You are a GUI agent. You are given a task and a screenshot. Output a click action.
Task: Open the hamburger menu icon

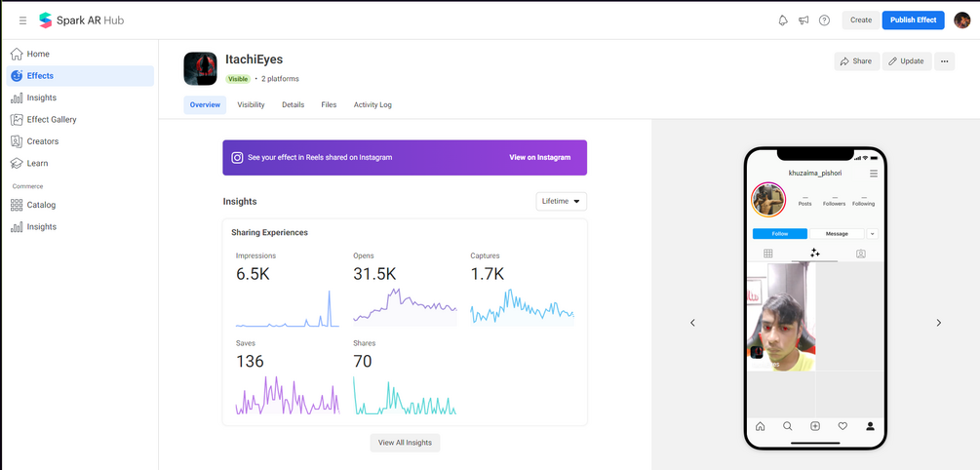(22, 20)
